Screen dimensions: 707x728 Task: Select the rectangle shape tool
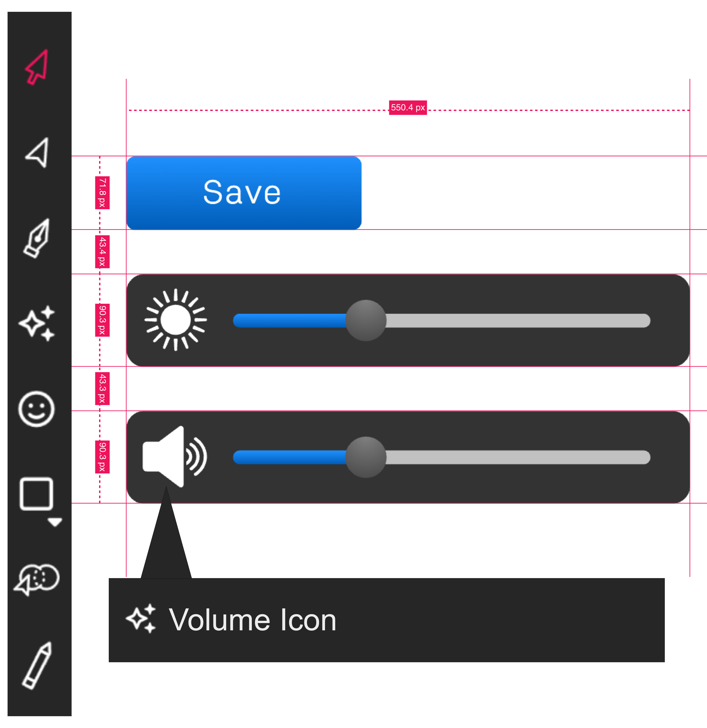pyautogui.click(x=36, y=494)
